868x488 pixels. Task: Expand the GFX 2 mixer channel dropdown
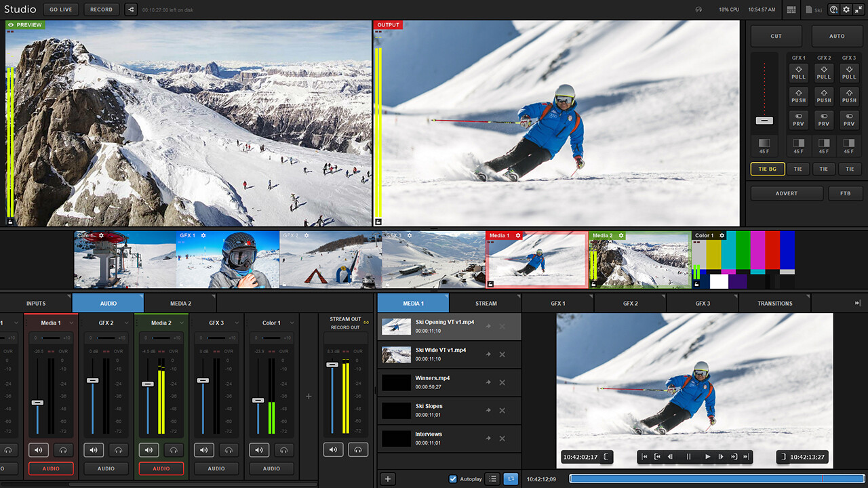tap(127, 323)
